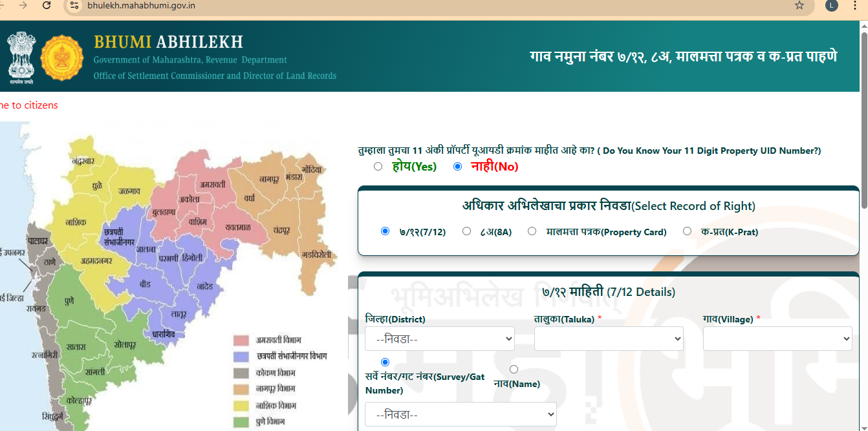
Task: Select हिंगोली district on the map
Action: [x=192, y=257]
